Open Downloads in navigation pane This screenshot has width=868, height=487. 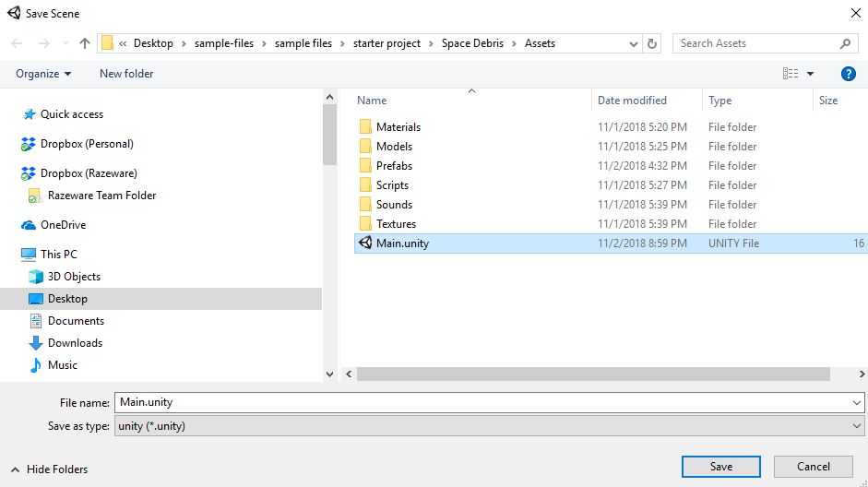76,342
